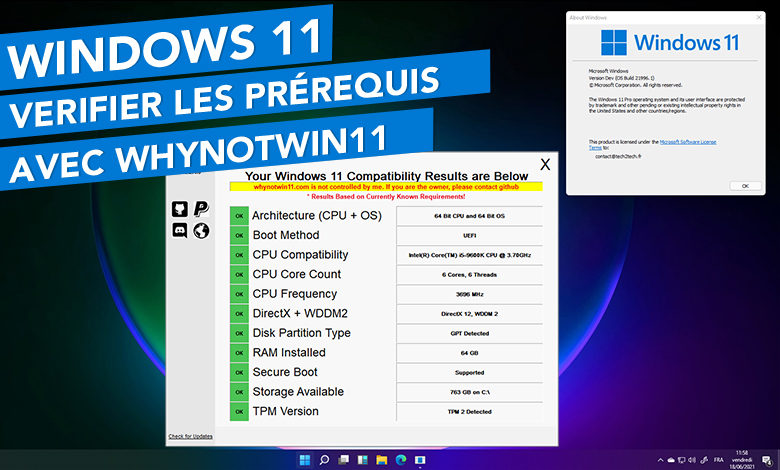The image size is (780, 470).
Task: Click the 'Secure Boot' label
Action: click(285, 372)
